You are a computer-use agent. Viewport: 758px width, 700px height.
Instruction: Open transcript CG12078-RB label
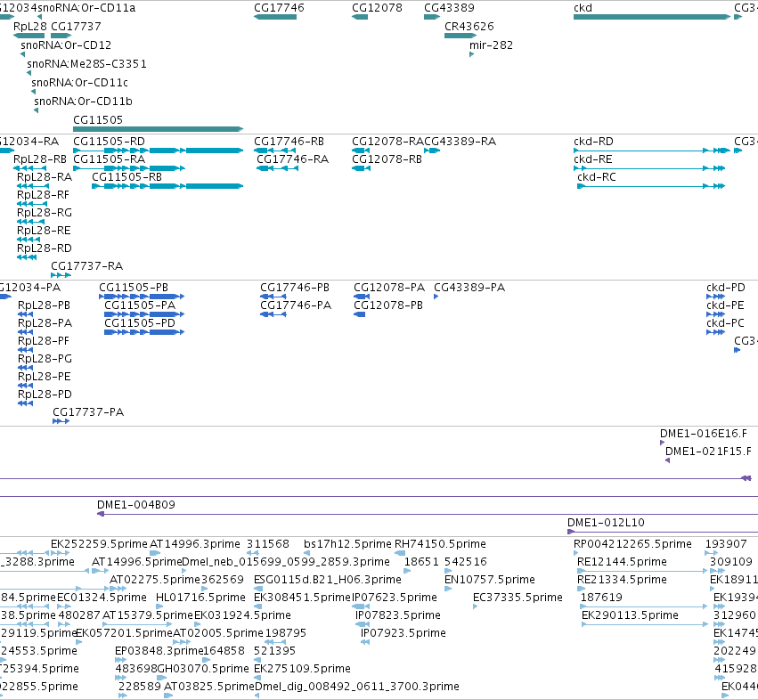(x=387, y=159)
